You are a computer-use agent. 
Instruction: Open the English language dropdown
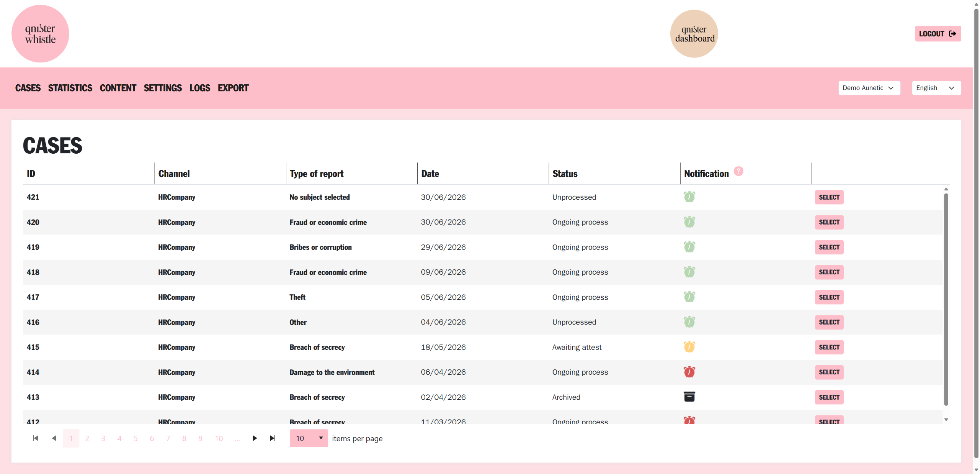click(936, 88)
